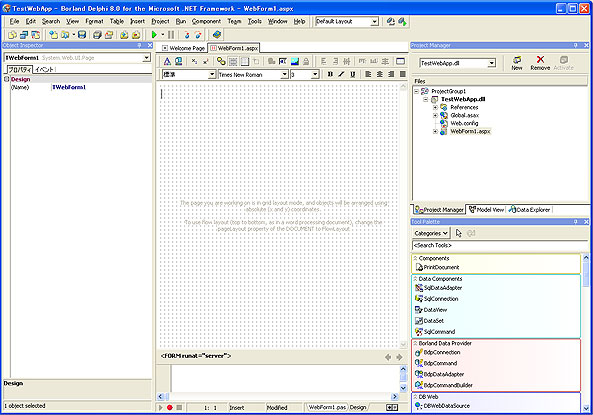This screenshot has width=593, height=415.
Task: Click the align left icon in designer toolbar
Action: (x=368, y=74)
